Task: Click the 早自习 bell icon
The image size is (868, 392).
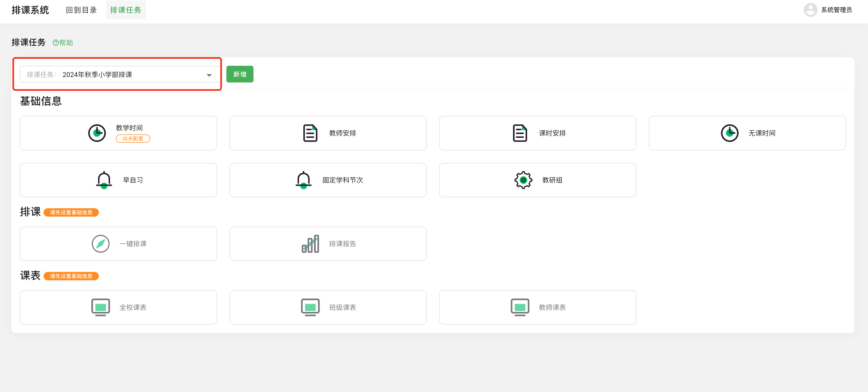Action: pyautogui.click(x=104, y=180)
